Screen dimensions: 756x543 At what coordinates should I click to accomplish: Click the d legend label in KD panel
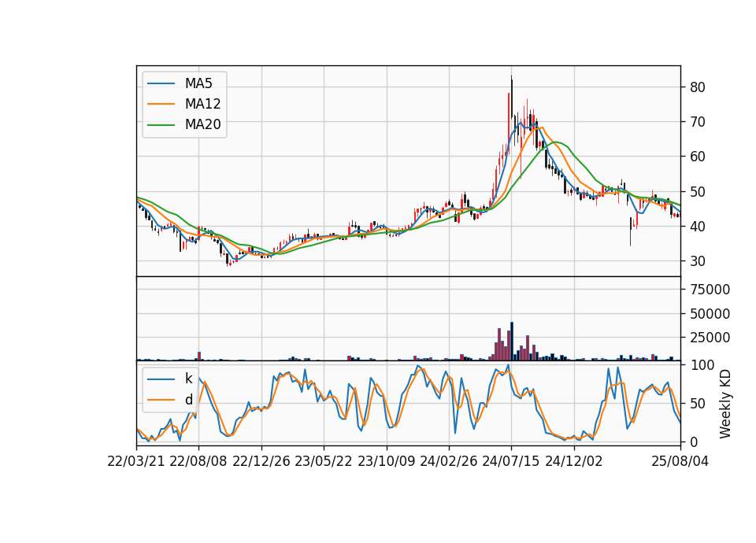pos(188,400)
